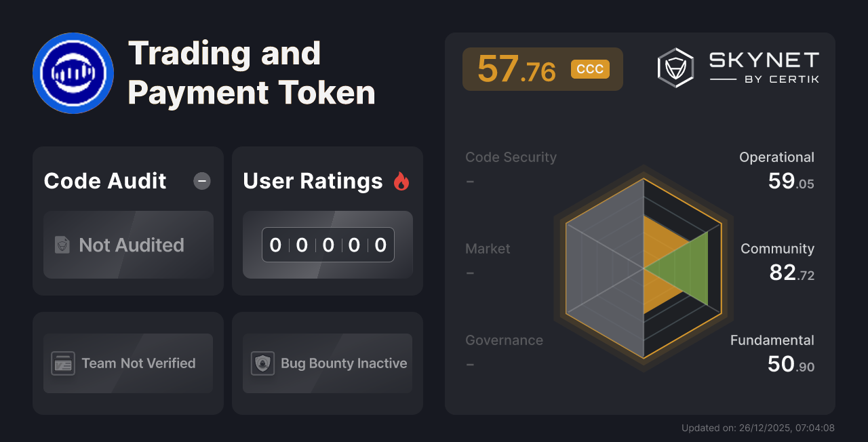Screen dimensions: 868x442
Task: Open the CCC rating badge
Action: [589, 68]
